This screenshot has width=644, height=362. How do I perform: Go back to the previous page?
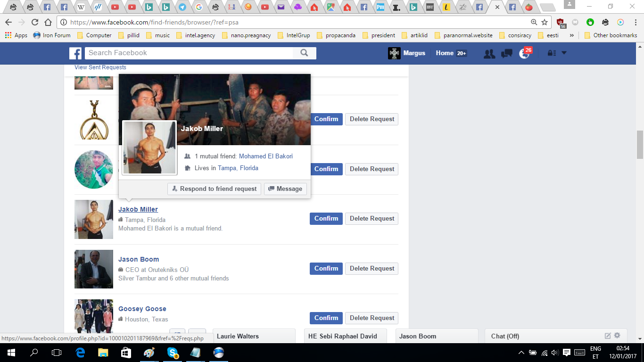point(8,22)
